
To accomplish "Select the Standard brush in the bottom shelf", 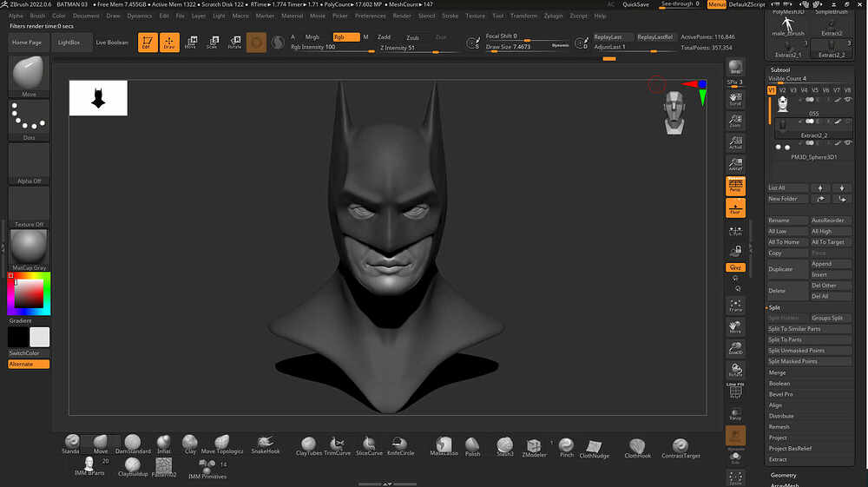I will tap(71, 444).
